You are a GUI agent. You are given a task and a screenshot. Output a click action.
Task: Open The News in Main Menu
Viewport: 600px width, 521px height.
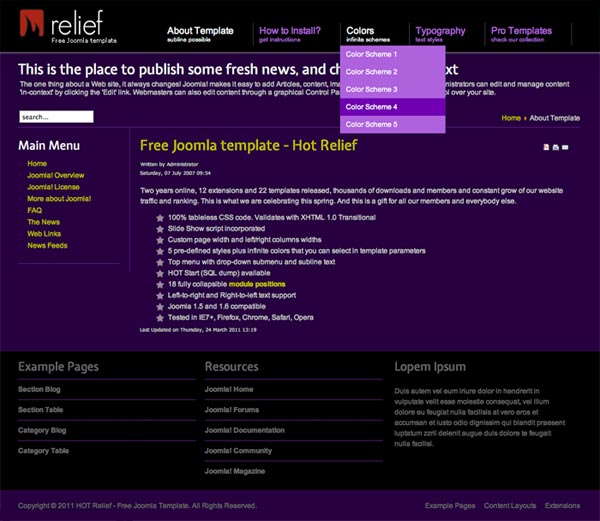click(44, 222)
